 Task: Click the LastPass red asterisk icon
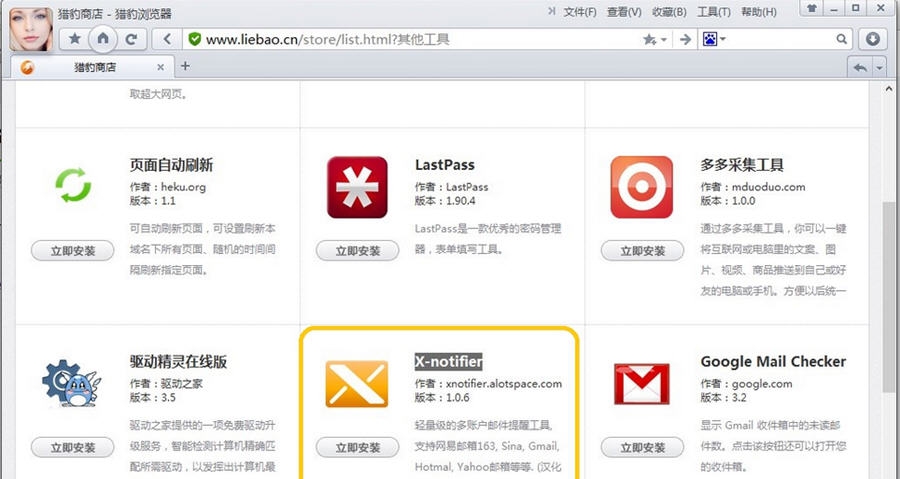pyautogui.click(x=357, y=187)
